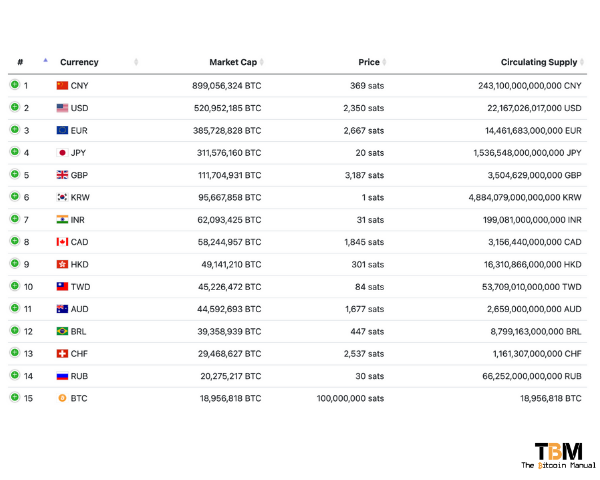Click the Canada flag icon next to CAD
600x480 pixels.
point(62,242)
